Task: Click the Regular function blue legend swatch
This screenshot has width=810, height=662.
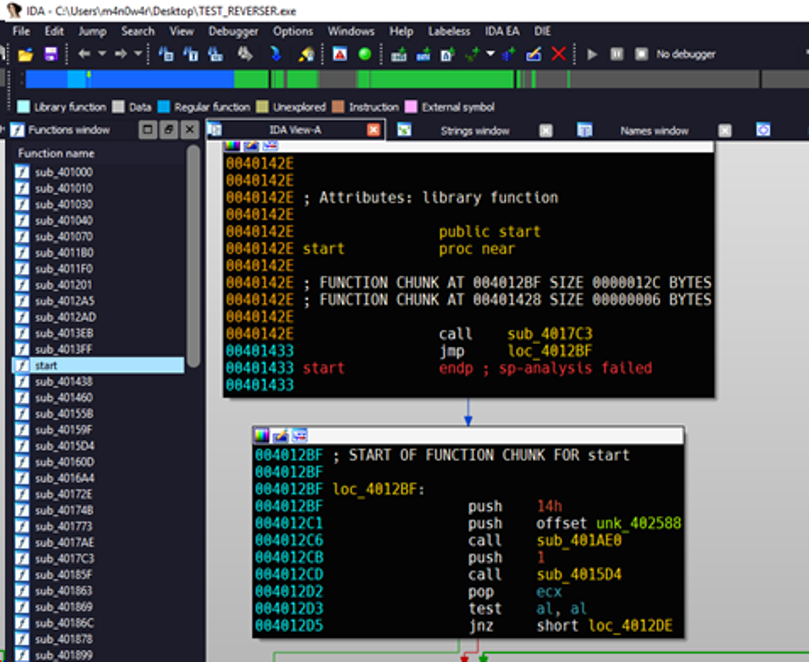Action: pyautogui.click(x=164, y=107)
